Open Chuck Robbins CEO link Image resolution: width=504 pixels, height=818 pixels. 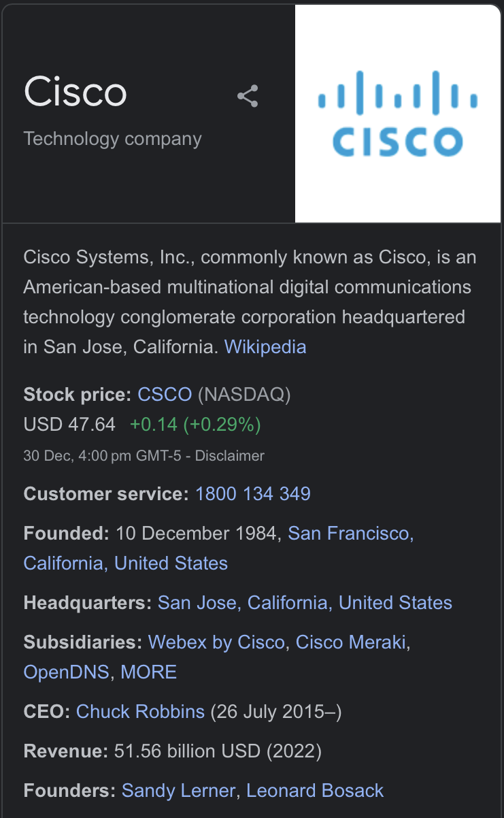[x=140, y=712]
